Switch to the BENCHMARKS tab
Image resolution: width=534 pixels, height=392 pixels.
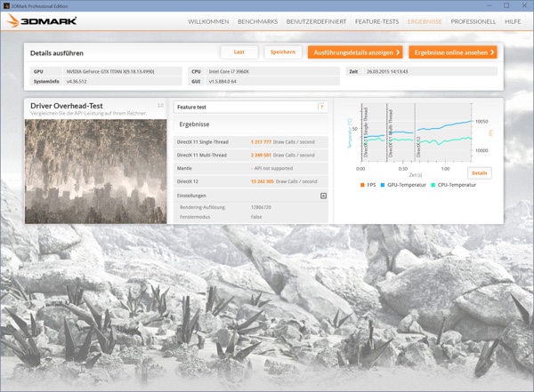click(x=258, y=21)
